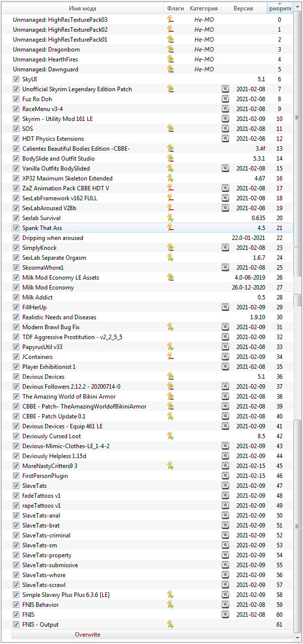
Task: Select the Overwrite entry at the bottom
Action: 152,635
